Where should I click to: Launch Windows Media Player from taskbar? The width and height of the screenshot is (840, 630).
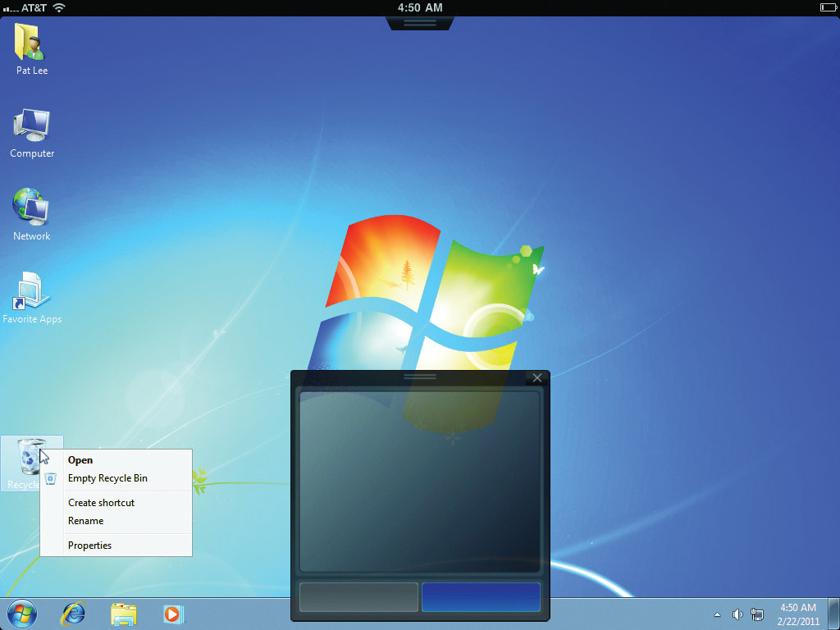173,613
